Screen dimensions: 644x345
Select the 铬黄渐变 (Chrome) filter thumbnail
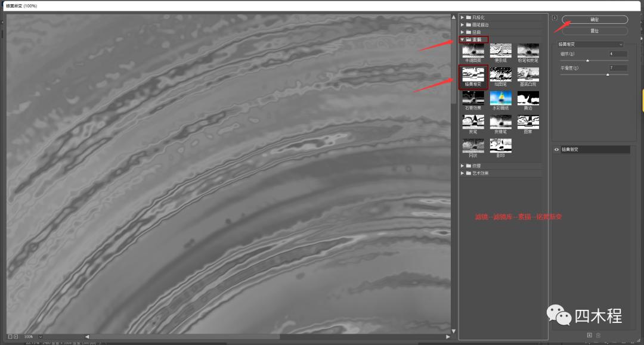pyautogui.click(x=473, y=74)
